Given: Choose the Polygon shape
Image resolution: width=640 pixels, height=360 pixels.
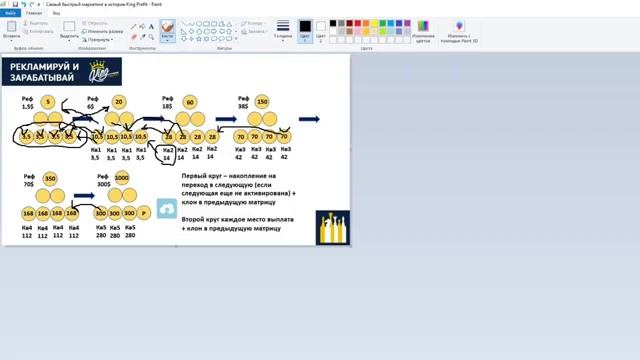Looking at the screenshot, I should click(x=222, y=24).
